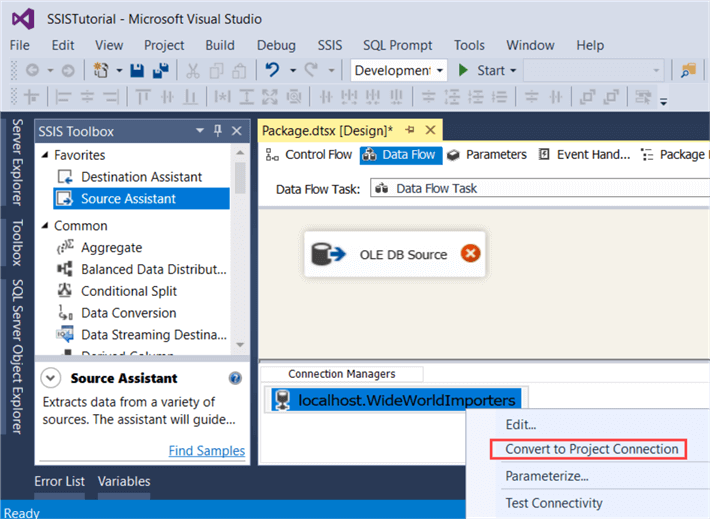Open the Debug menu

[x=276, y=45]
